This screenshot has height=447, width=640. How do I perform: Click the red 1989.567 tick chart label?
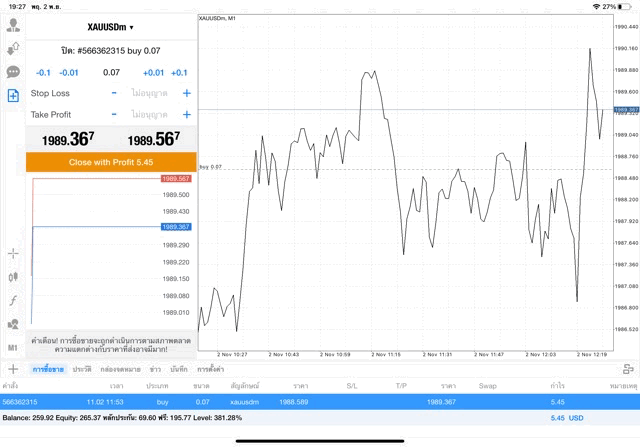click(176, 178)
